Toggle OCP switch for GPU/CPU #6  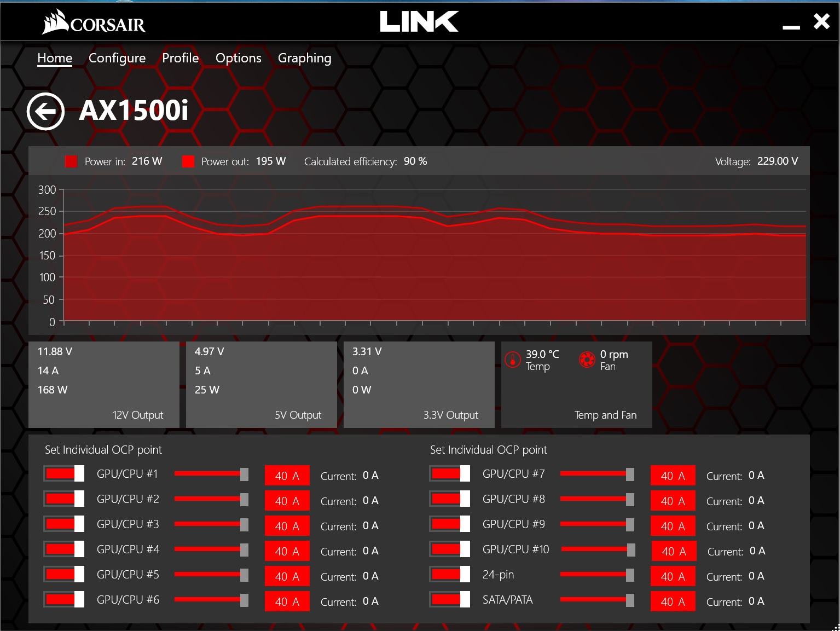coord(64,599)
